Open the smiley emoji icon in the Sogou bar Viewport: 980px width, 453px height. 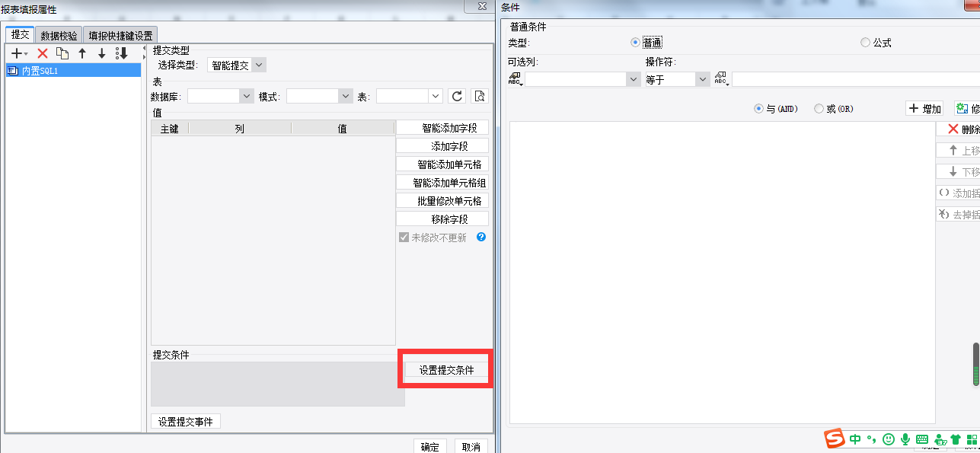(889, 439)
